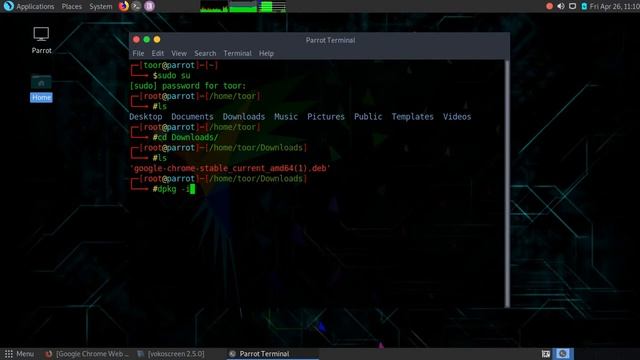The height and width of the screenshot is (360, 640).
Task: Open the terminal File menu
Action: click(138, 53)
